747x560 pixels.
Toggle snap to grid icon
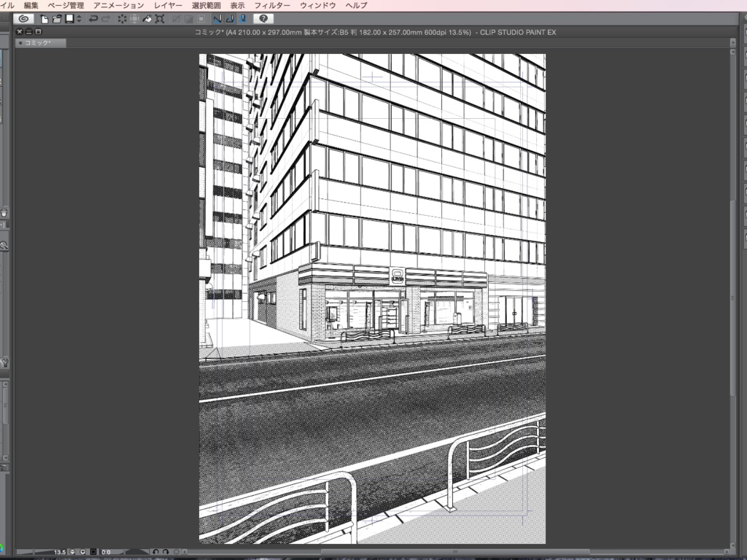(242, 19)
